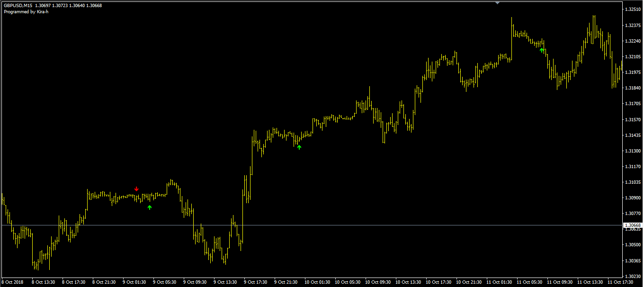
Task: Click the '10 Oct 01:30' time label
Action: pyautogui.click(x=316, y=282)
